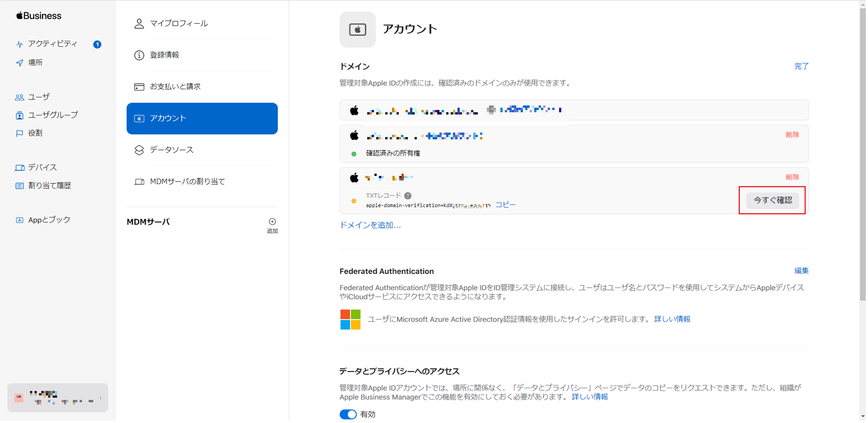Click the apple-domain-verification TXT record value
868x423 pixels.
429,206
